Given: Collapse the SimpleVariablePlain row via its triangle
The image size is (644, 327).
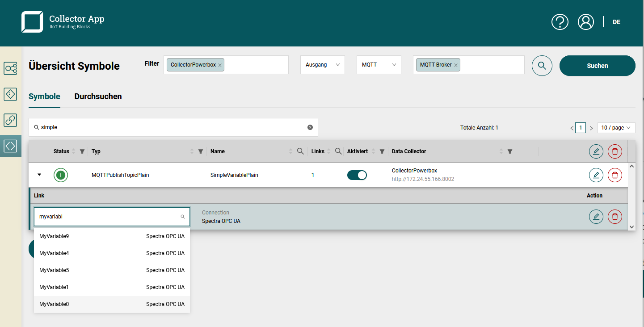Looking at the screenshot, I should pyautogui.click(x=39, y=175).
